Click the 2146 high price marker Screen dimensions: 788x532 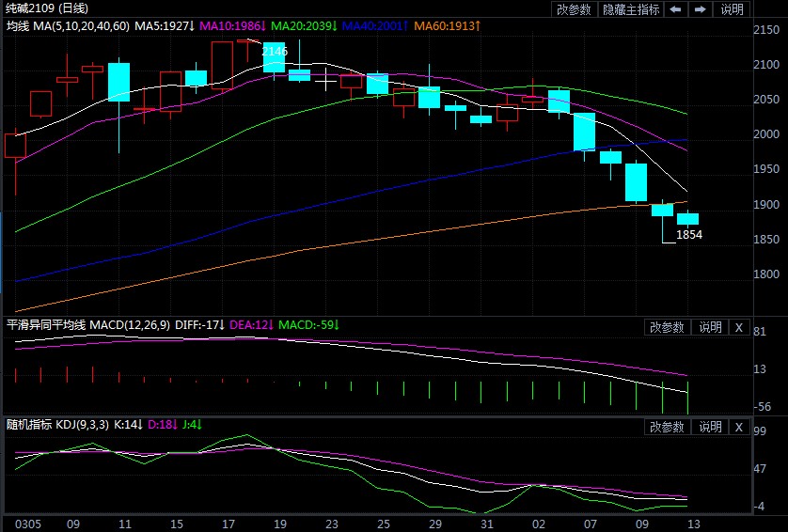[x=275, y=52]
